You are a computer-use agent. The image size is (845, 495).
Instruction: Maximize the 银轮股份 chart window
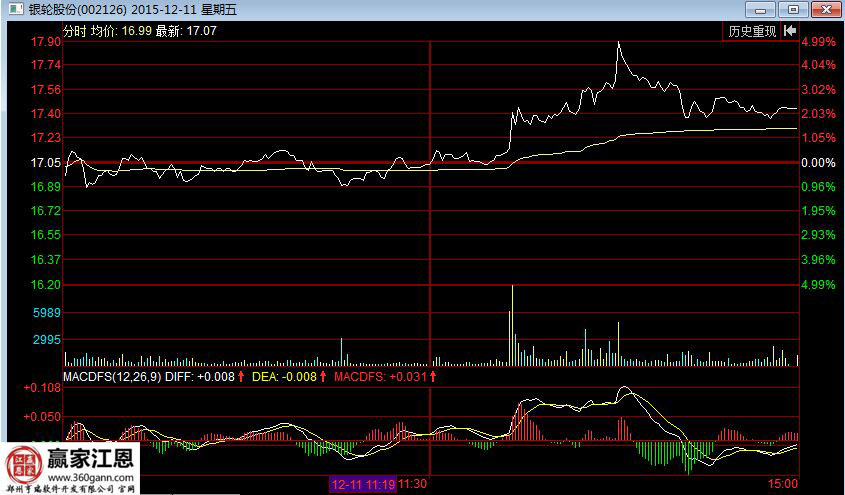point(794,9)
